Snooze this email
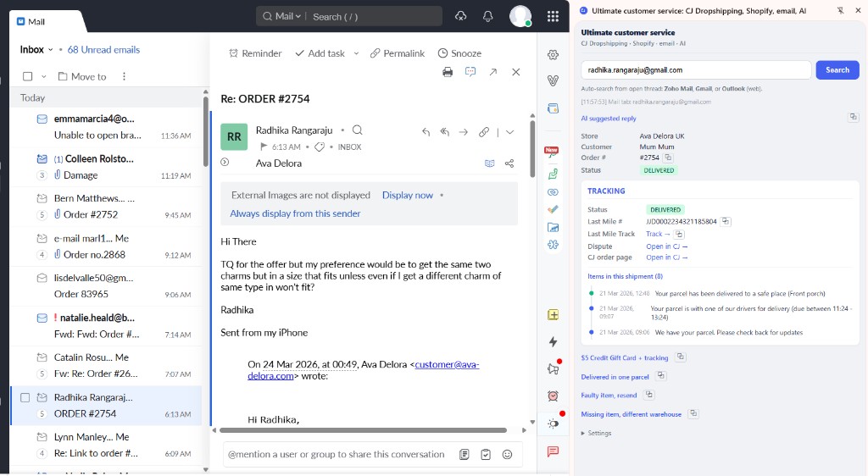Viewport: 868px width, 476px height. [x=459, y=53]
